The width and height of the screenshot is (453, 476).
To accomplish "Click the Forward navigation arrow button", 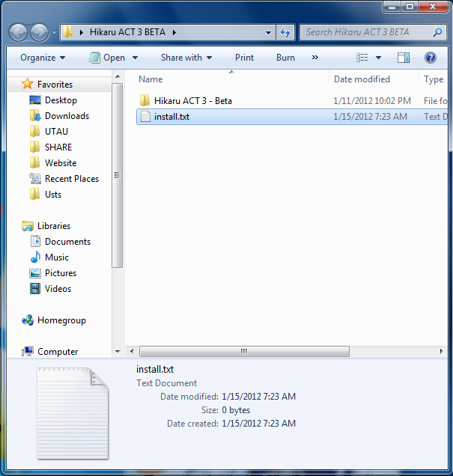I will 40,32.
